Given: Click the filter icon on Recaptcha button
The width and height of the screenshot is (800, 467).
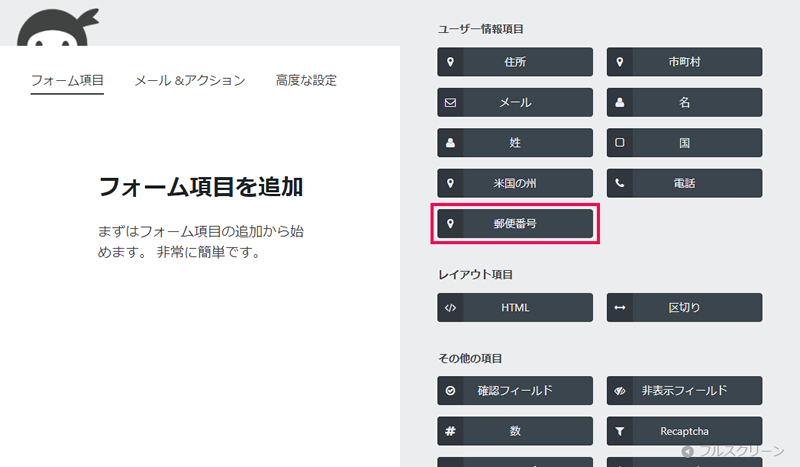Looking at the screenshot, I should point(619,431).
